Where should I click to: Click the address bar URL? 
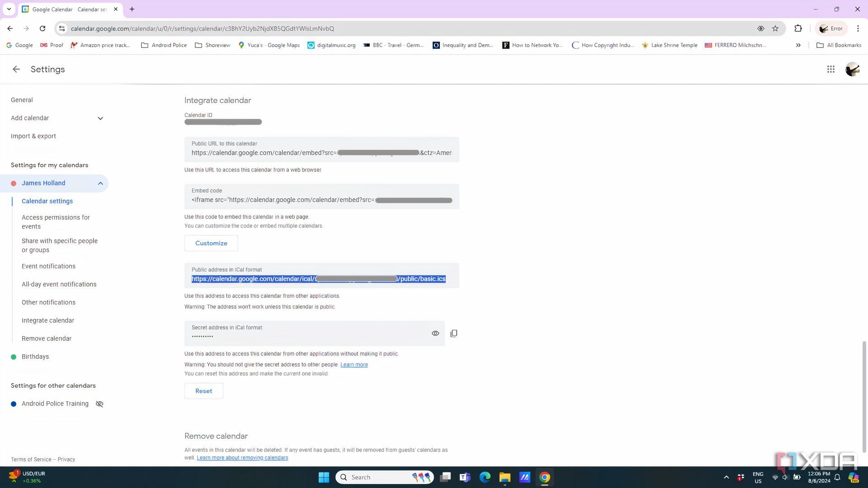202,28
